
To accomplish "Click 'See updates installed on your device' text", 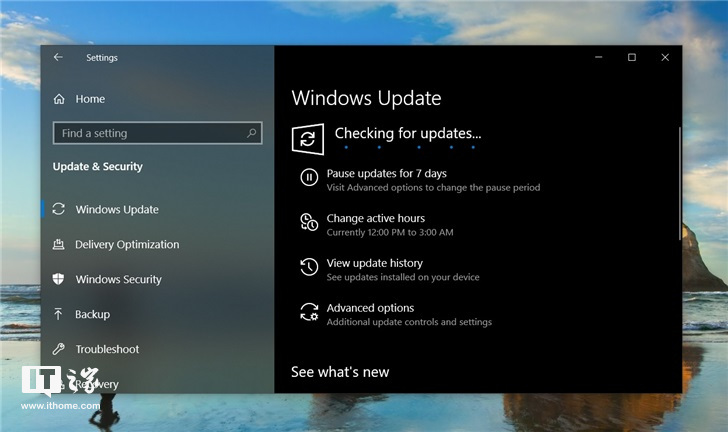I will 403,277.
